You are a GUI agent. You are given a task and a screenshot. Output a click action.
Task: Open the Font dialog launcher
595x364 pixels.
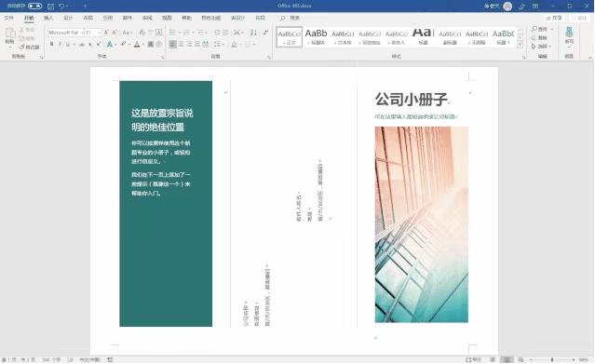[163, 58]
